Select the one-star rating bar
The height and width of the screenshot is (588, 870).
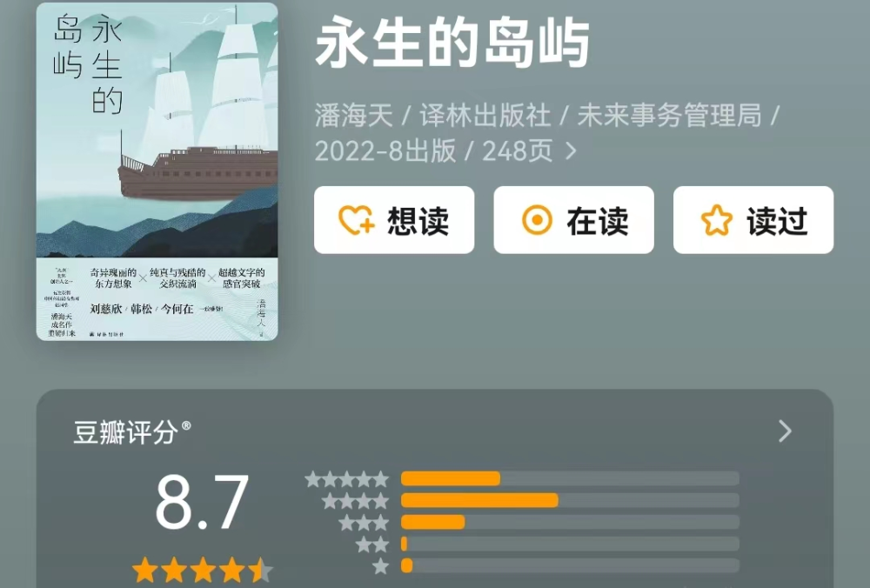coord(570,565)
